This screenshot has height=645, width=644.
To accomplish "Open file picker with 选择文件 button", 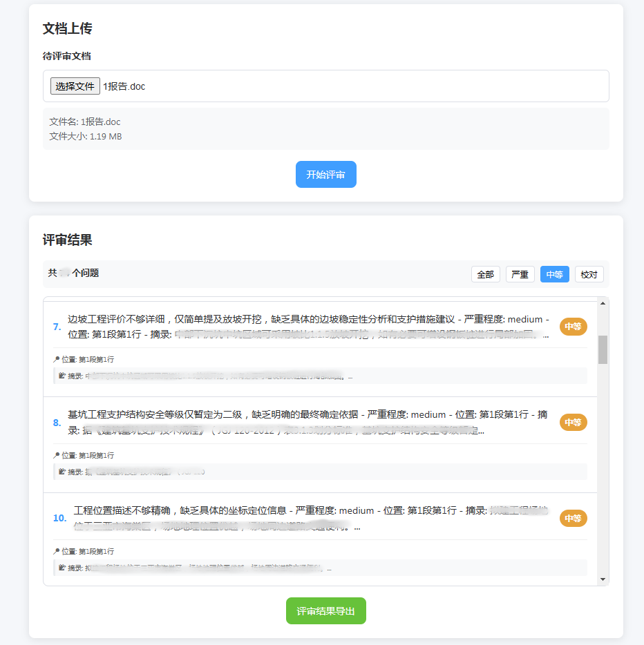I will pyautogui.click(x=75, y=86).
